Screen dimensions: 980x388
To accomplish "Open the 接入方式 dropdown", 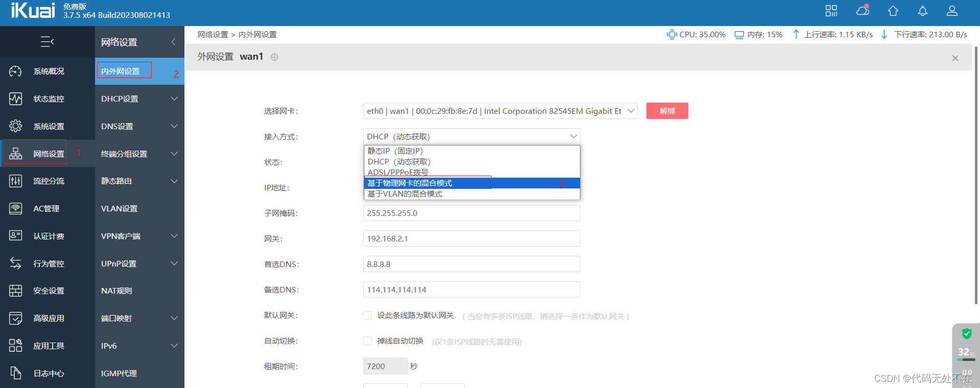I will [472, 136].
